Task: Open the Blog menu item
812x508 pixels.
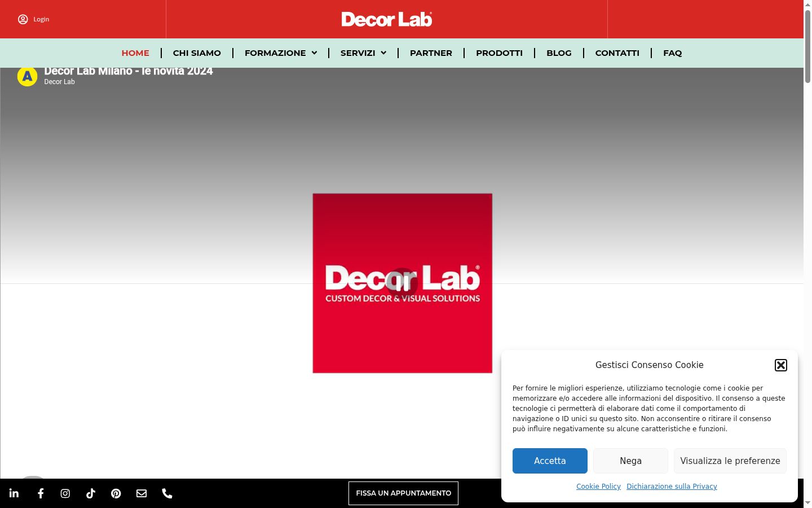Action: click(x=559, y=53)
